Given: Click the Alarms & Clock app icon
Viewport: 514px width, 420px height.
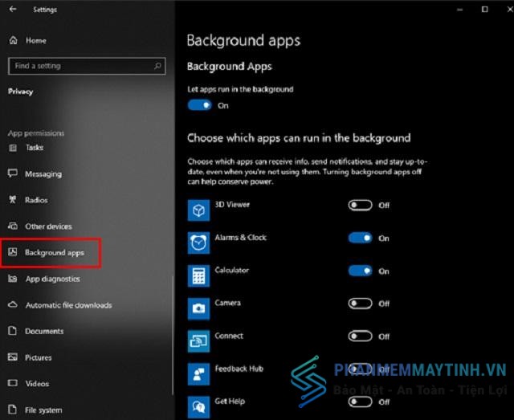Looking at the screenshot, I should (x=198, y=243).
